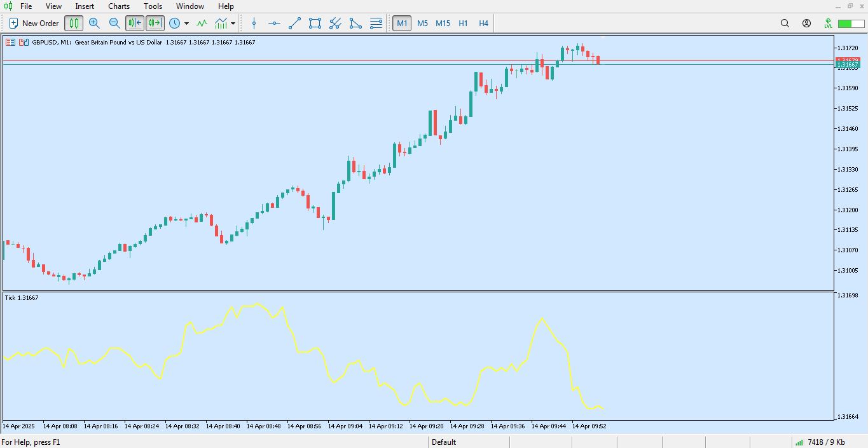
Task: Click the 1.31200 price scale value
Action: [x=848, y=210]
